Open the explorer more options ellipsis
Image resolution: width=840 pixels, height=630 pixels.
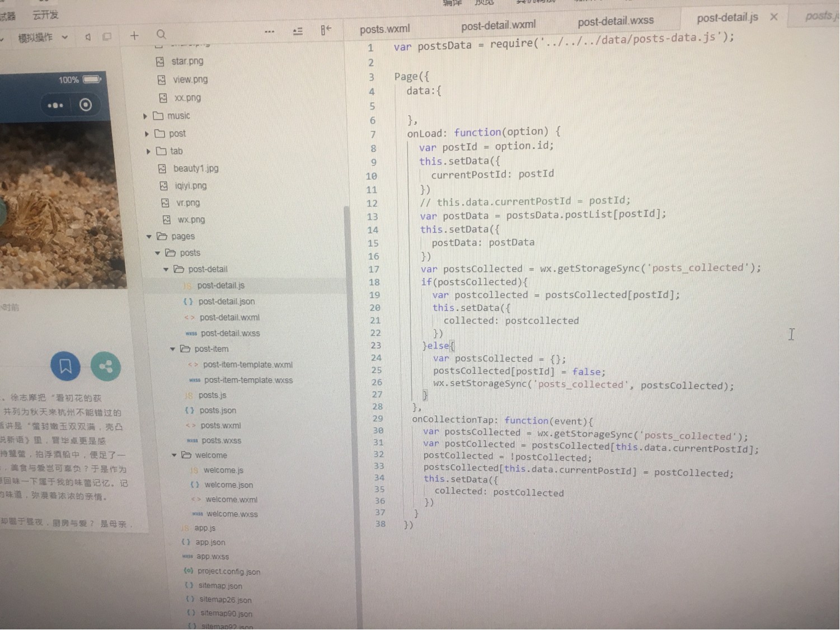click(x=269, y=32)
